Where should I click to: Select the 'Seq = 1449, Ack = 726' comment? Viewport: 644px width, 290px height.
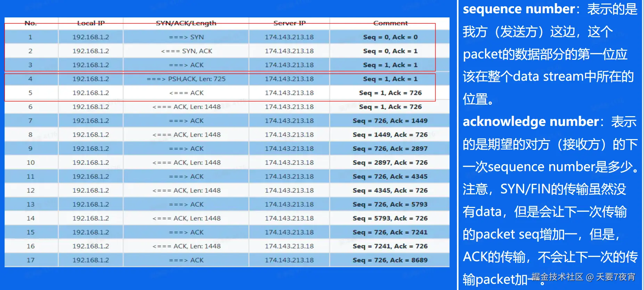(x=390, y=135)
